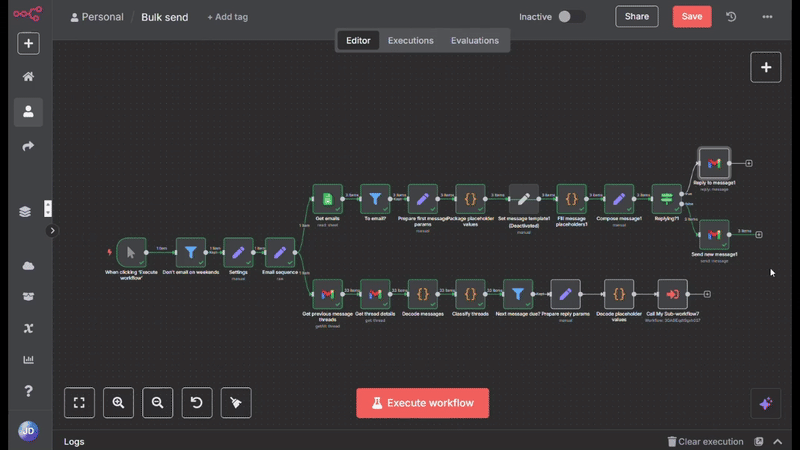The height and width of the screenshot is (450, 800).
Task: Click Execute workflow button
Action: click(x=422, y=403)
